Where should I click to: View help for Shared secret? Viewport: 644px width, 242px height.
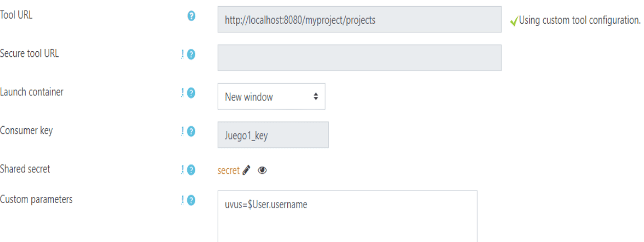point(191,169)
